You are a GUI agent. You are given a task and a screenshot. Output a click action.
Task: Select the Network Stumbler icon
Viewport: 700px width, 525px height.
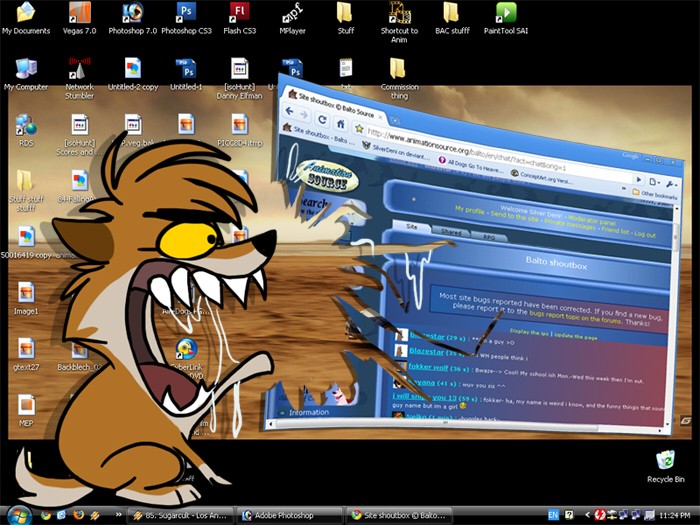click(x=79, y=79)
